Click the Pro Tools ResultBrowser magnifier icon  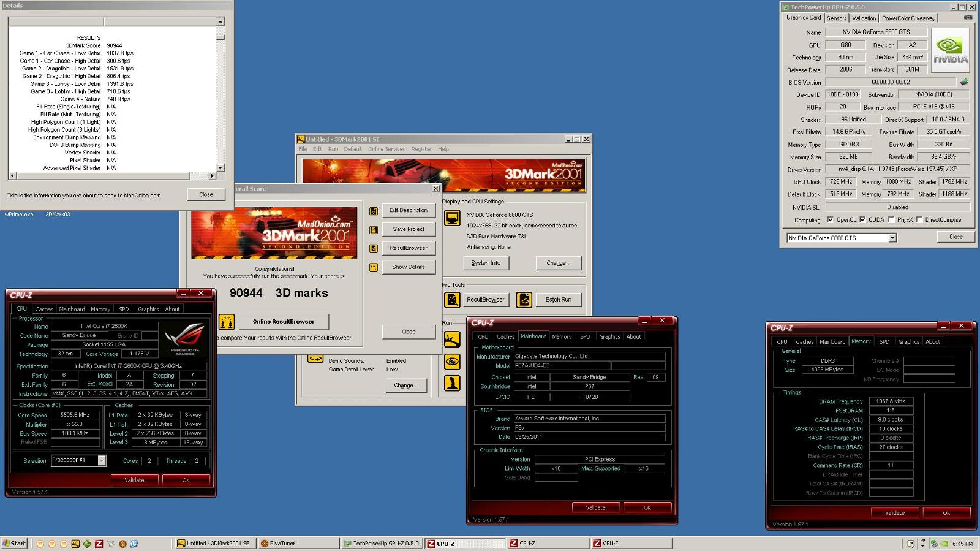tap(452, 300)
